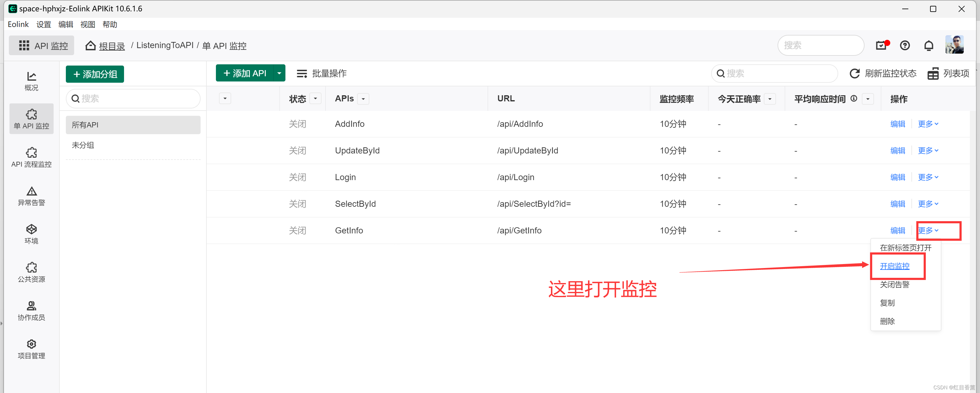Expand the 添加 API dropdown arrow
Screen dimensions: 980x393
[x=279, y=74]
